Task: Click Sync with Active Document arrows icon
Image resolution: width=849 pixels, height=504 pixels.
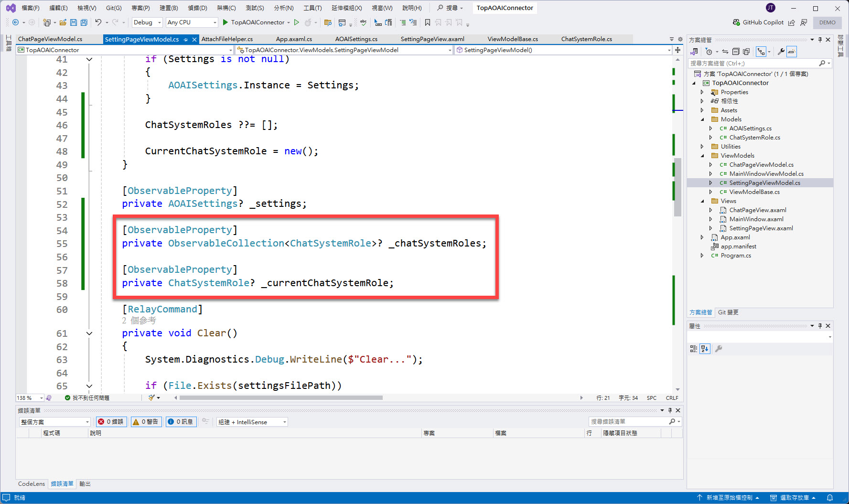Action: (x=725, y=52)
